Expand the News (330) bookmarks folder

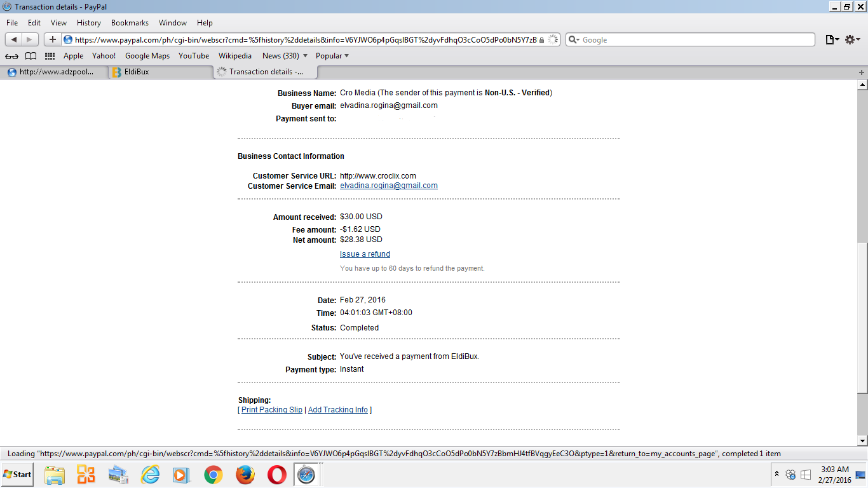285,56
